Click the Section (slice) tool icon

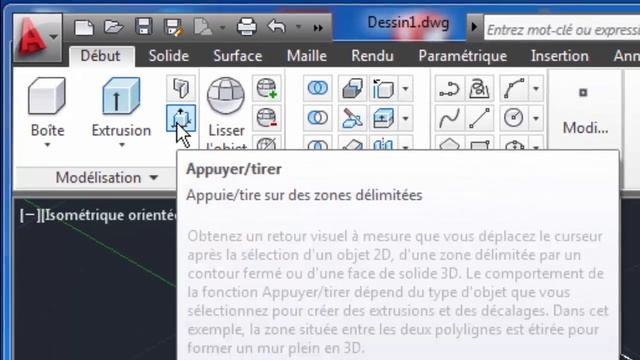352,118
